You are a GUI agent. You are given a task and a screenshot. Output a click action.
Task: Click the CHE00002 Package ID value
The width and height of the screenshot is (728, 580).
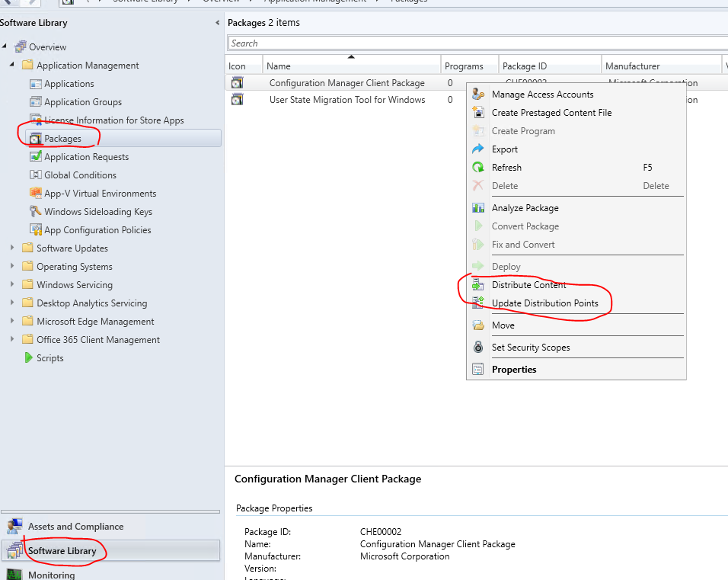(381, 532)
